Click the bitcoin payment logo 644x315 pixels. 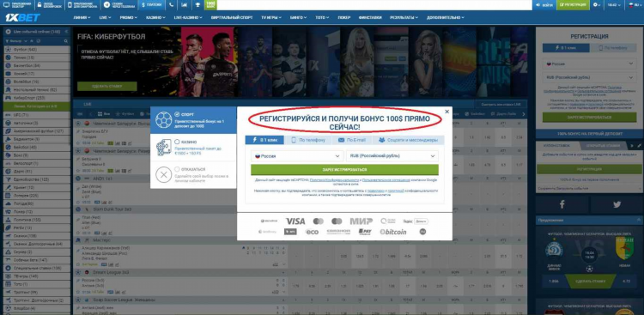(x=393, y=232)
